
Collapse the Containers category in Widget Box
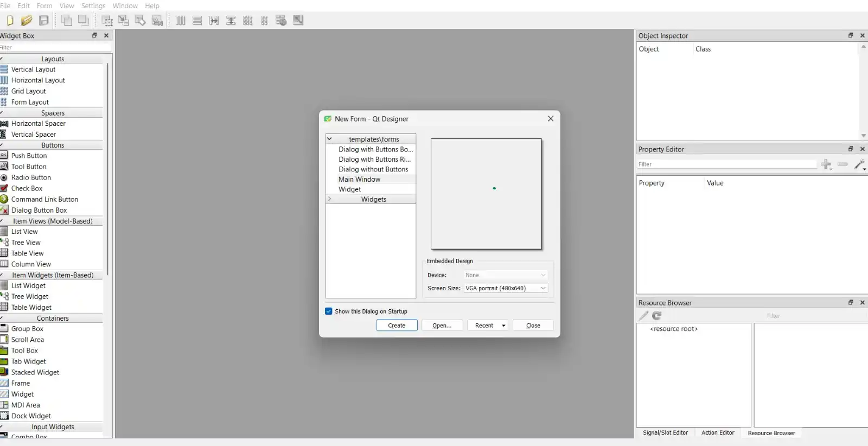pyautogui.click(x=2, y=318)
